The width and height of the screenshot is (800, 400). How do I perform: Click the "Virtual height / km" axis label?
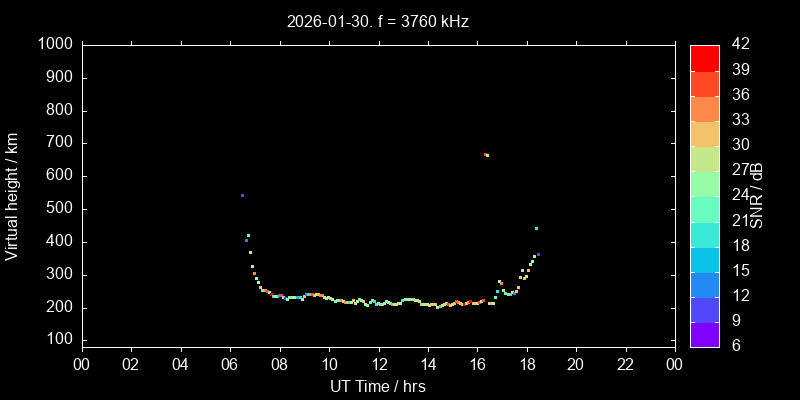pyautogui.click(x=12, y=196)
